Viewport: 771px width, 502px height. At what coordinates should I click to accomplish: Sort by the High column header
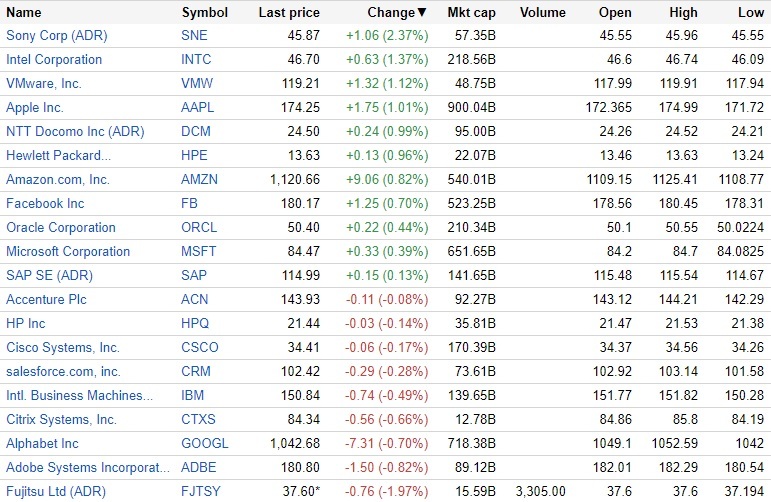(x=683, y=13)
